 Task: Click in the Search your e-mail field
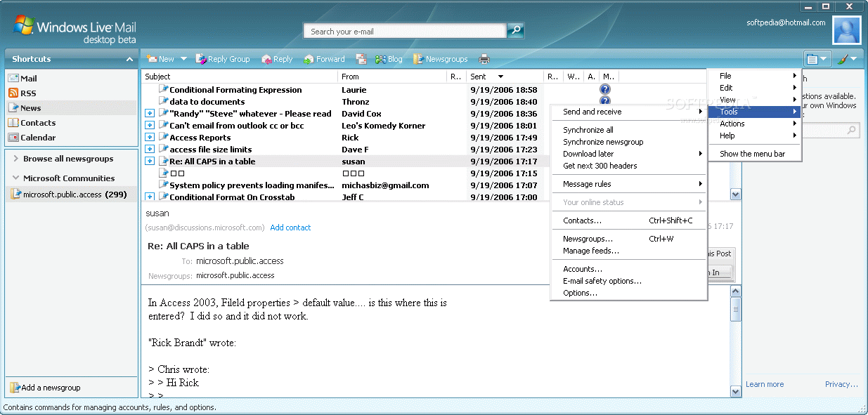(405, 31)
